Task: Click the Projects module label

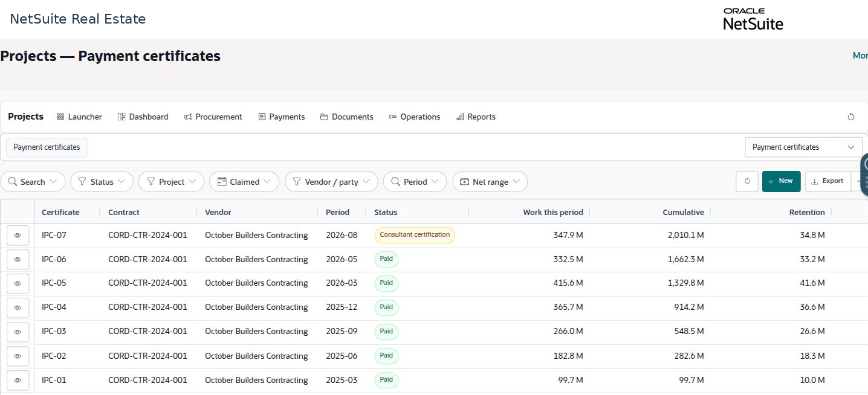Action: tap(25, 117)
